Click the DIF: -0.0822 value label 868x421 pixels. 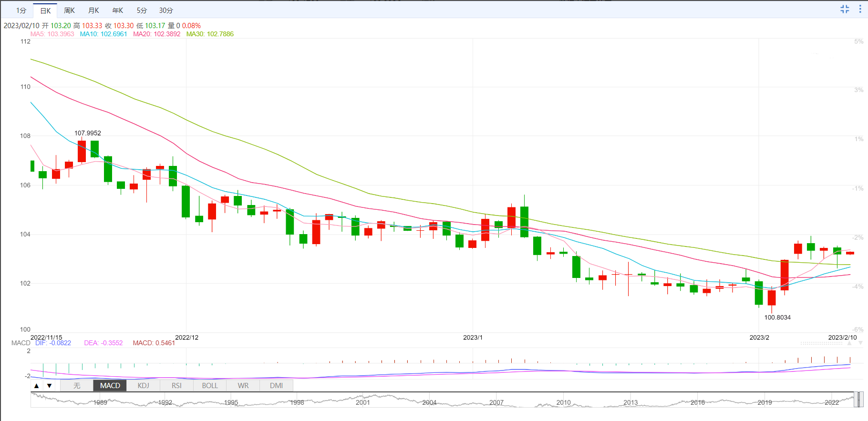(53, 343)
